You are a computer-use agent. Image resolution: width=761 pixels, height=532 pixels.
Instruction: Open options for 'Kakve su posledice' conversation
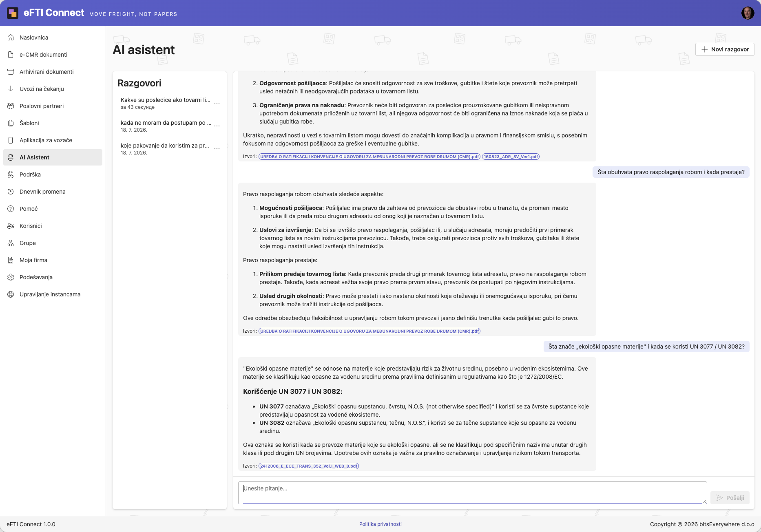217,103
